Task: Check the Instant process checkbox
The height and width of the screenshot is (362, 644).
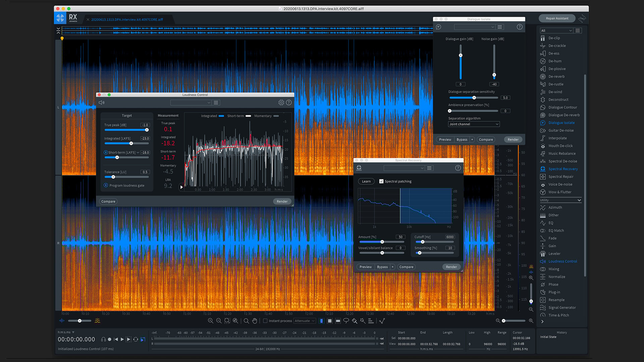Action: click(265, 321)
